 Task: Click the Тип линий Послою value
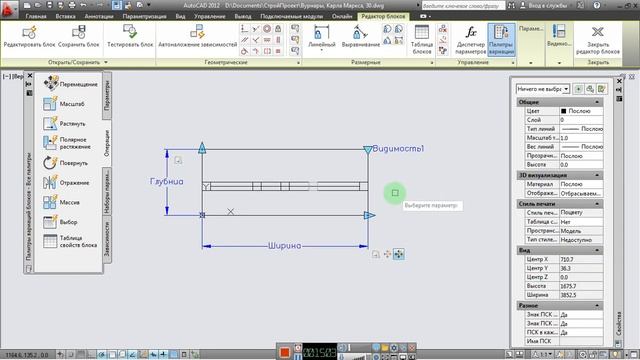[x=581, y=129]
